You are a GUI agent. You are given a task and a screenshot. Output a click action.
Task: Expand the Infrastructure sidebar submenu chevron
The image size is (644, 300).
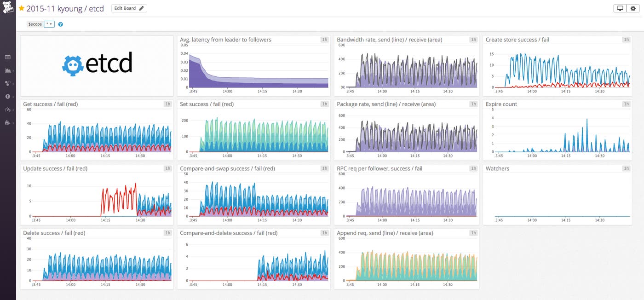pyautogui.click(x=13, y=70)
